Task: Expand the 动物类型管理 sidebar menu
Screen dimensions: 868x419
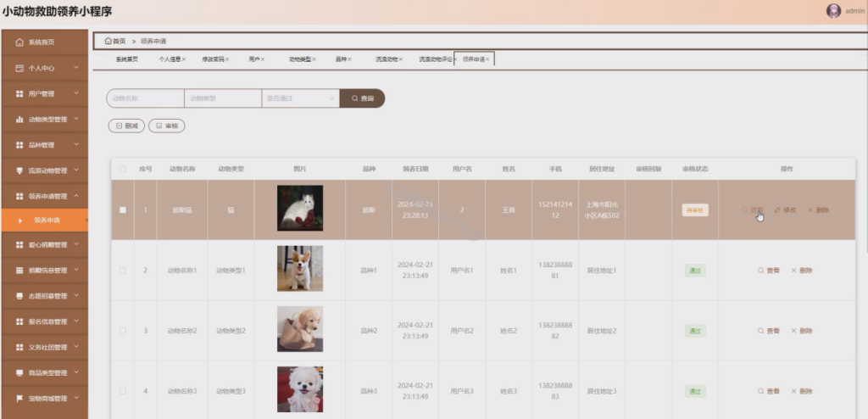Action: click(76, 119)
